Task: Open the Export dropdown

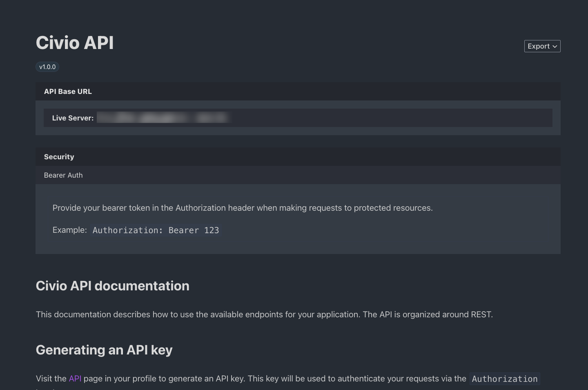Action: pos(542,46)
